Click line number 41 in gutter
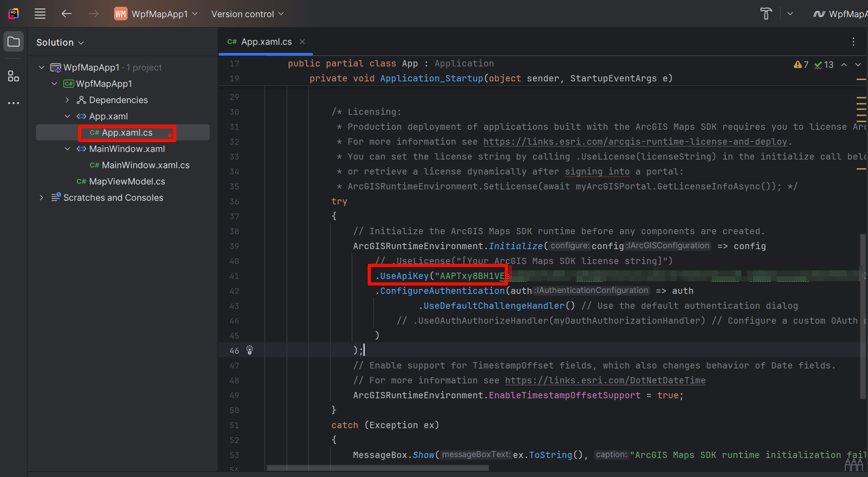Image resolution: width=868 pixels, height=477 pixels. [x=234, y=276]
